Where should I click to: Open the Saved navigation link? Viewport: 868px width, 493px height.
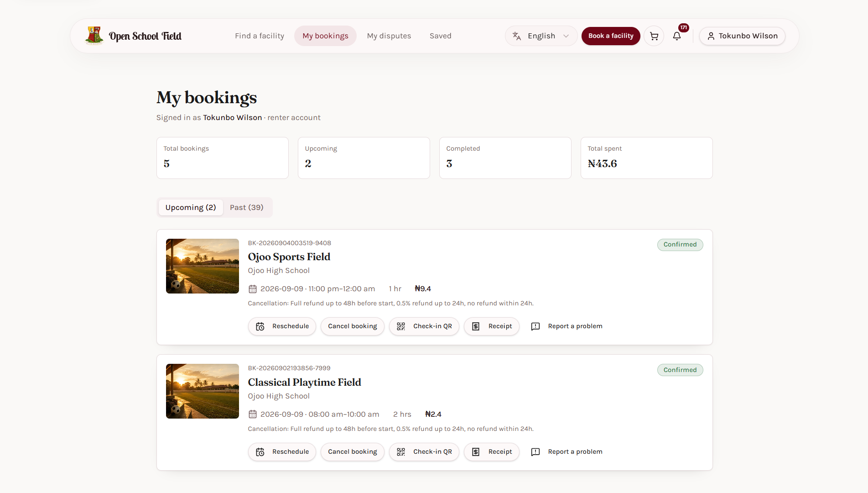pyautogui.click(x=441, y=36)
